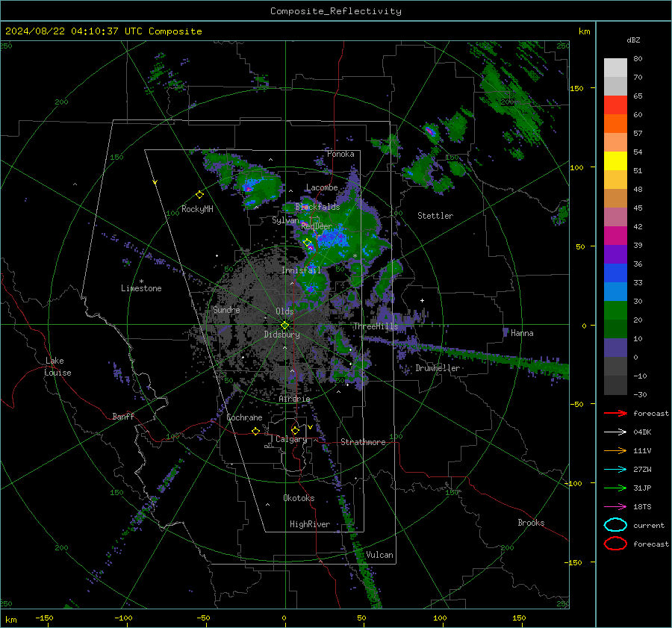Image resolution: width=672 pixels, height=628 pixels.
Task: Click yellow diamond marker below Cochrane
Action: coord(256,432)
